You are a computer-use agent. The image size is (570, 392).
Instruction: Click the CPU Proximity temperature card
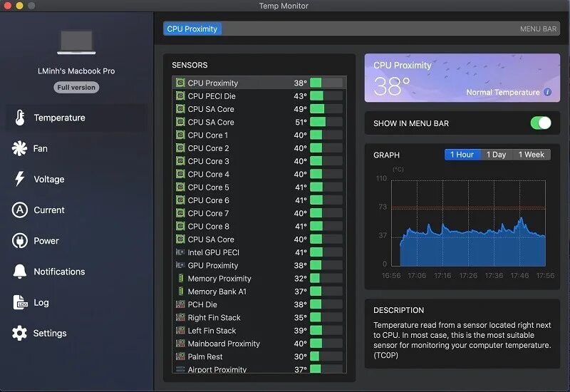pyautogui.click(x=462, y=78)
